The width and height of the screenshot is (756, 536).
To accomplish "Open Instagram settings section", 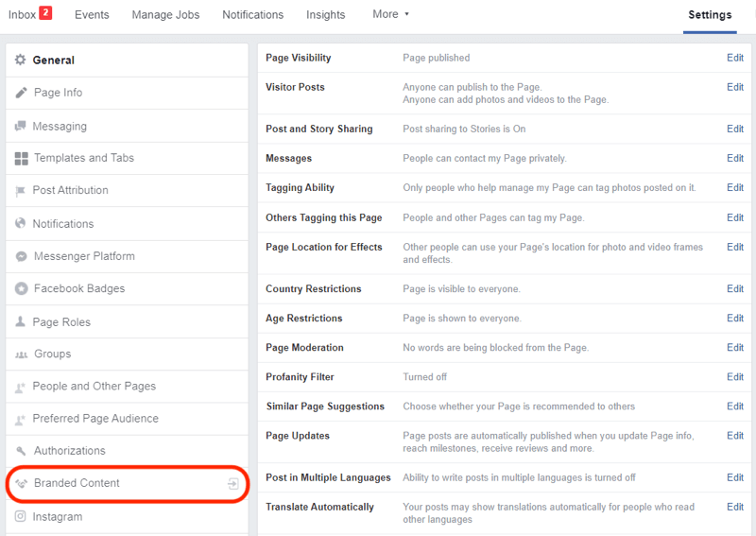I will 127,517.
